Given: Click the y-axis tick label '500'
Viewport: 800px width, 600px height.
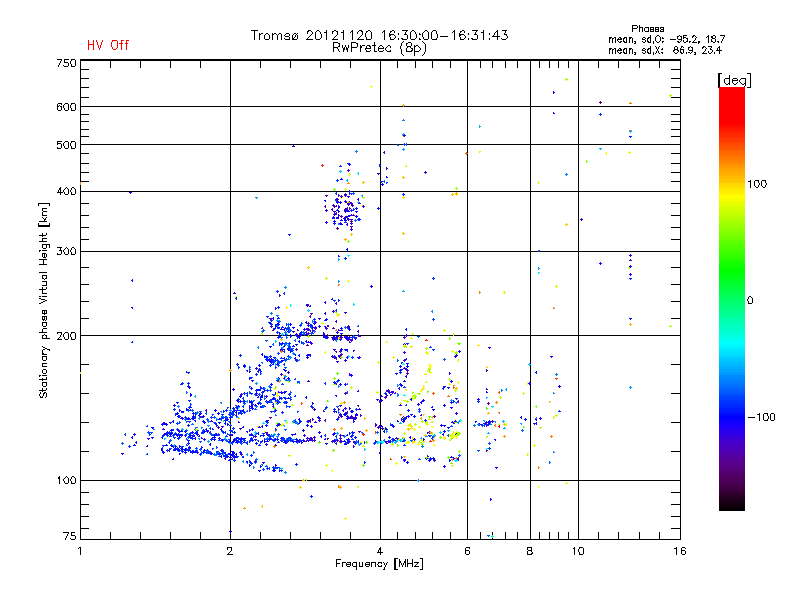Looking at the screenshot, I should [x=66, y=145].
